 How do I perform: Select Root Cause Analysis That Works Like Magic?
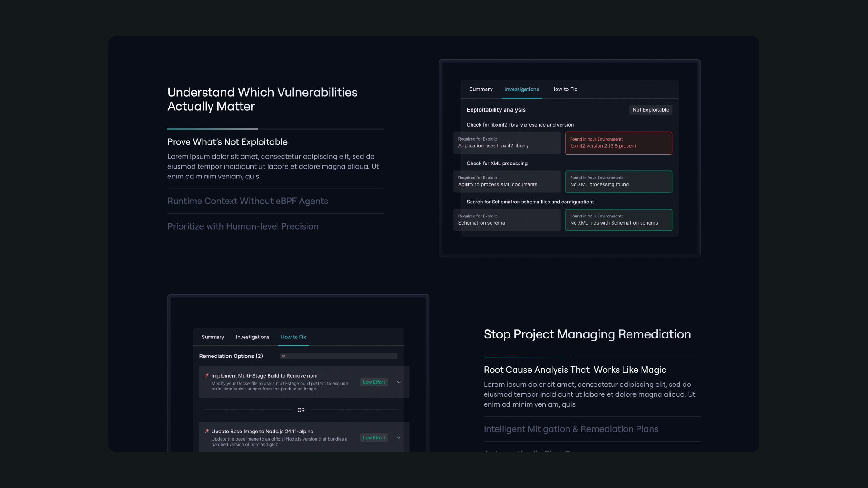pyautogui.click(x=575, y=370)
